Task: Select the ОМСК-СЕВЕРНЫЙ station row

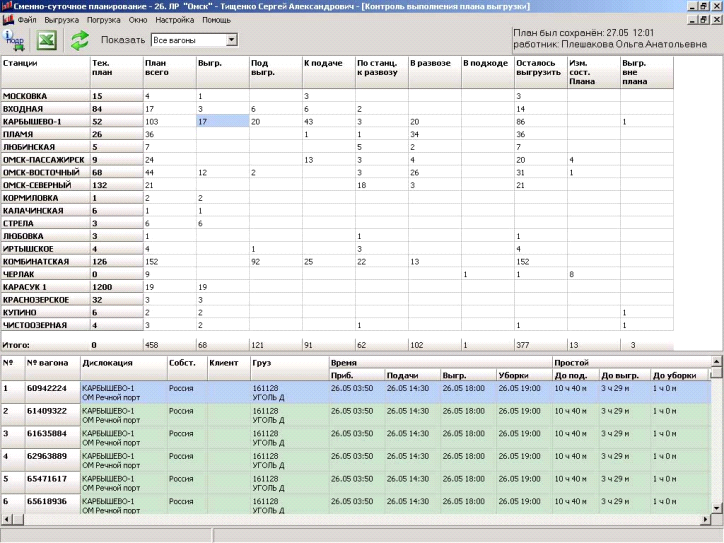Action: 337,185
